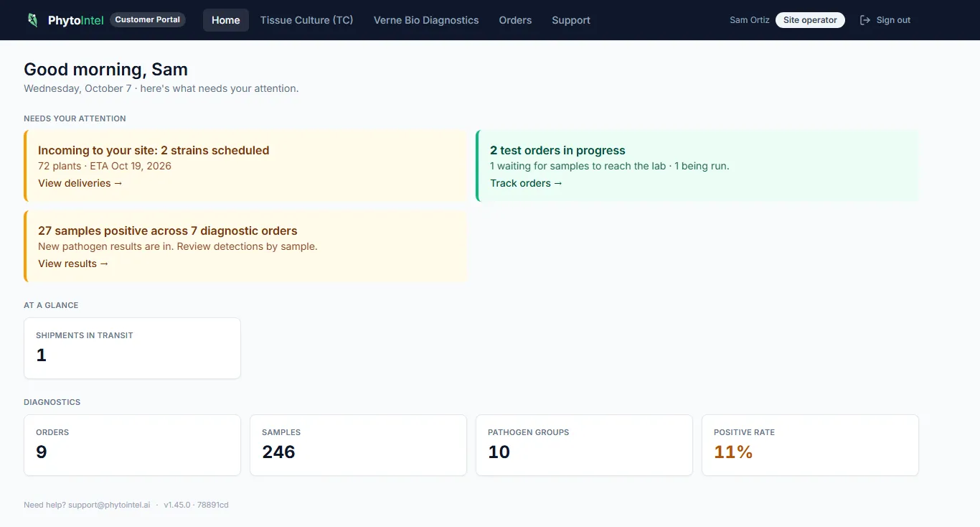Follow the View deliveries link
This screenshot has height=527, width=980.
coord(80,183)
